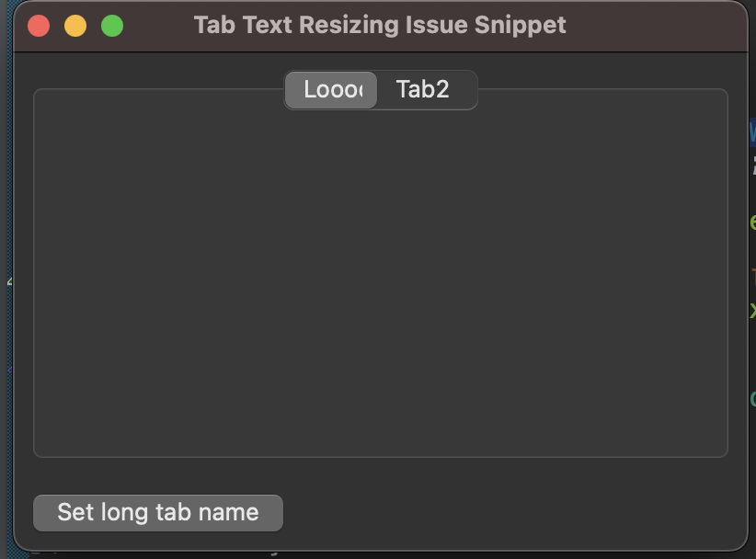Click inside the empty tab content pane
This screenshot has width=756, height=559.
380,276
